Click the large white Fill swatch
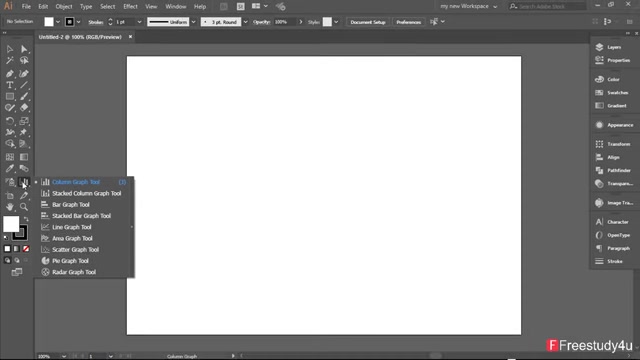This screenshot has height=360, width=640. coord(11,224)
